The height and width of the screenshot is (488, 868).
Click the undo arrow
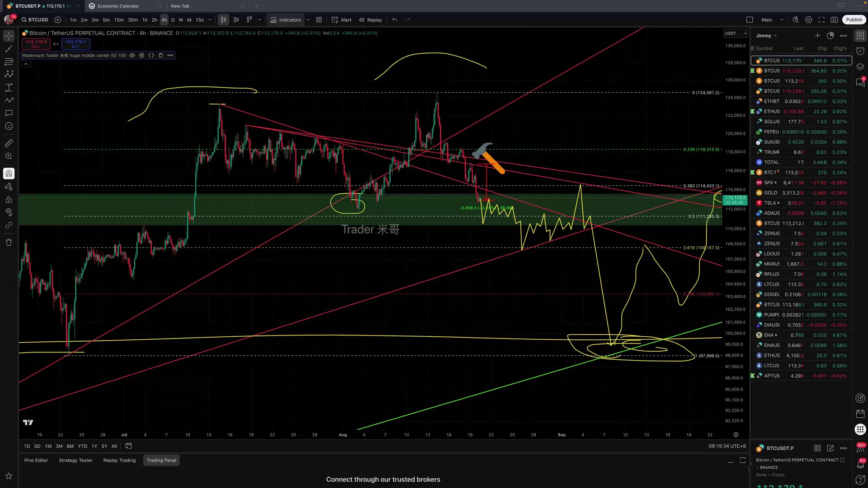[x=395, y=20]
